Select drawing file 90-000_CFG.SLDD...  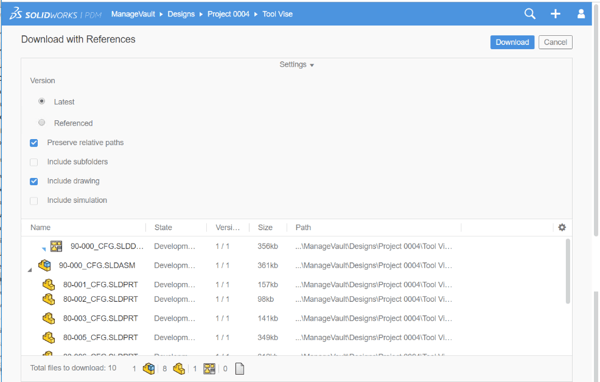click(107, 246)
